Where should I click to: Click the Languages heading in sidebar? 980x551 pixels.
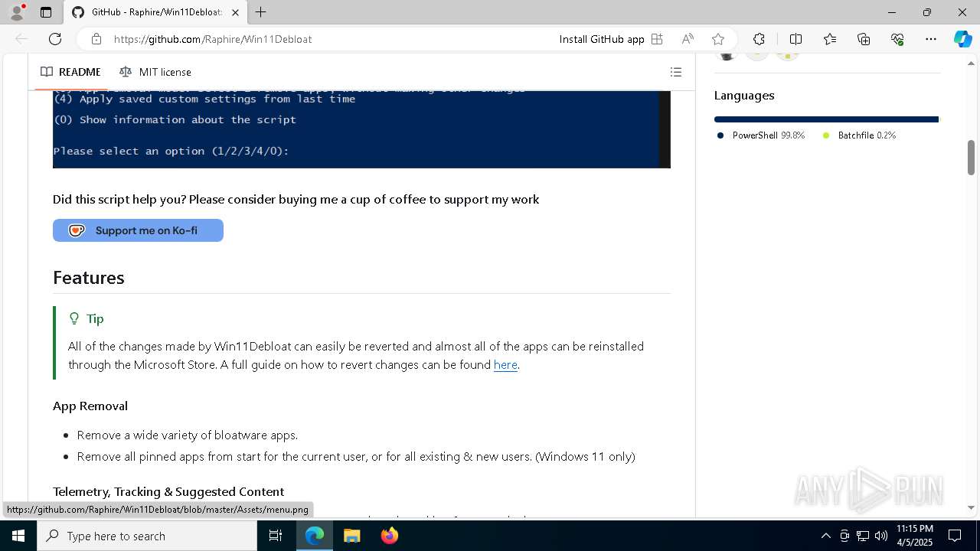[x=744, y=95]
